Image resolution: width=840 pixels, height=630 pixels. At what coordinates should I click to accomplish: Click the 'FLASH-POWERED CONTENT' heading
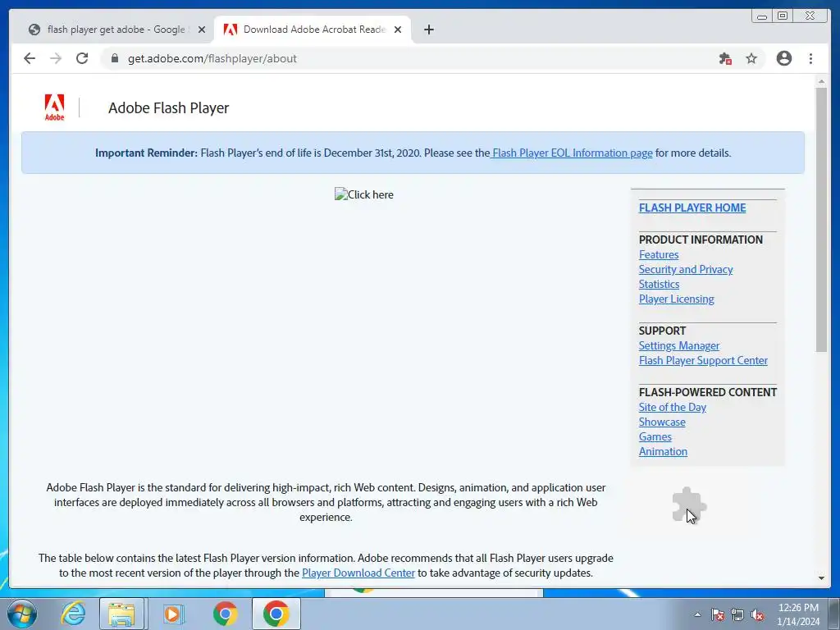(x=708, y=392)
